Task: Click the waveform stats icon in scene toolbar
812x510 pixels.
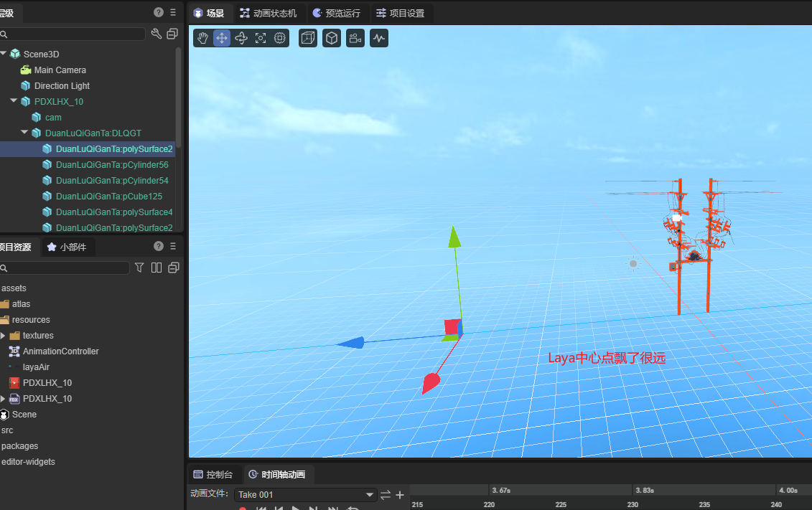Action: [x=378, y=38]
